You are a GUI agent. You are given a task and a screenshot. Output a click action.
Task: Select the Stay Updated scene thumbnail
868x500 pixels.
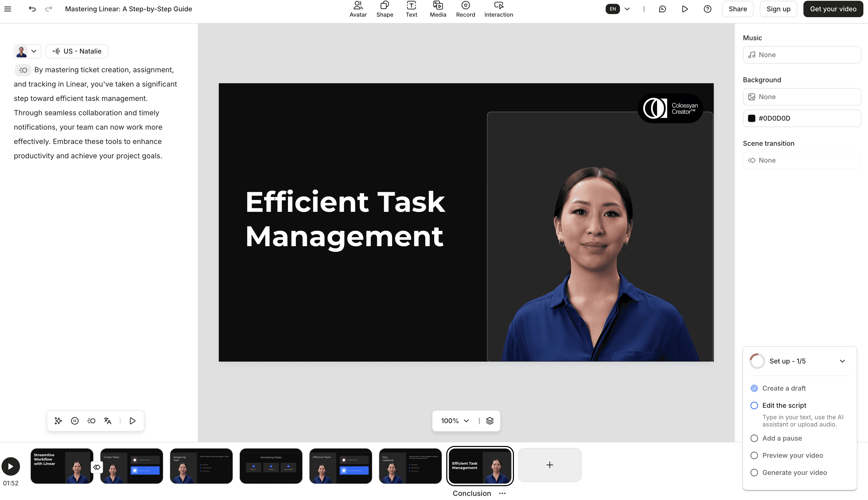click(410, 466)
